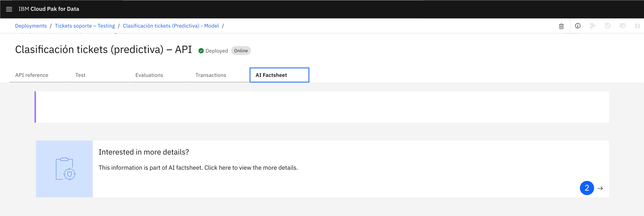Image resolution: width=644 pixels, height=216 pixels.
Task: Click the 'Deployed' status label
Action: tap(217, 51)
